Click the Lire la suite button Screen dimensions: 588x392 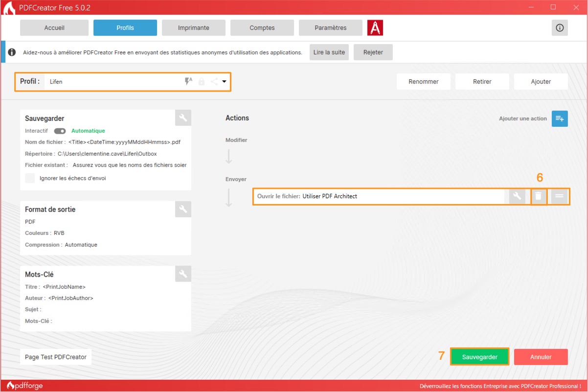coord(329,52)
